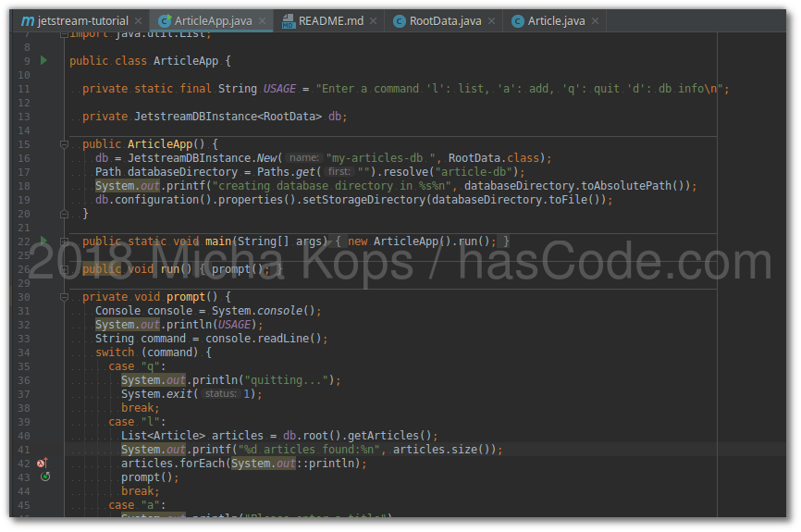Image resolution: width=801 pixels, height=532 pixels.
Task: Expand the folded run method
Action: click(x=64, y=269)
